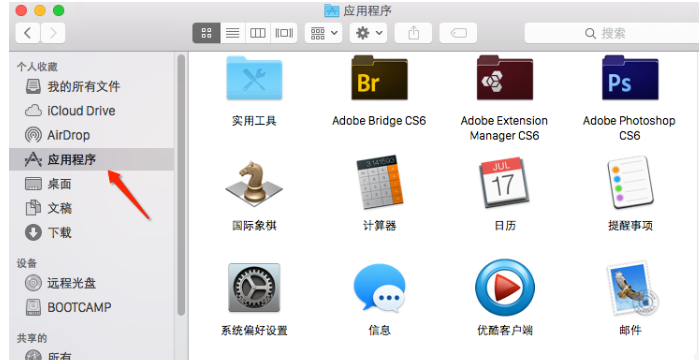Click the 搜索 search field

pyautogui.click(x=612, y=33)
